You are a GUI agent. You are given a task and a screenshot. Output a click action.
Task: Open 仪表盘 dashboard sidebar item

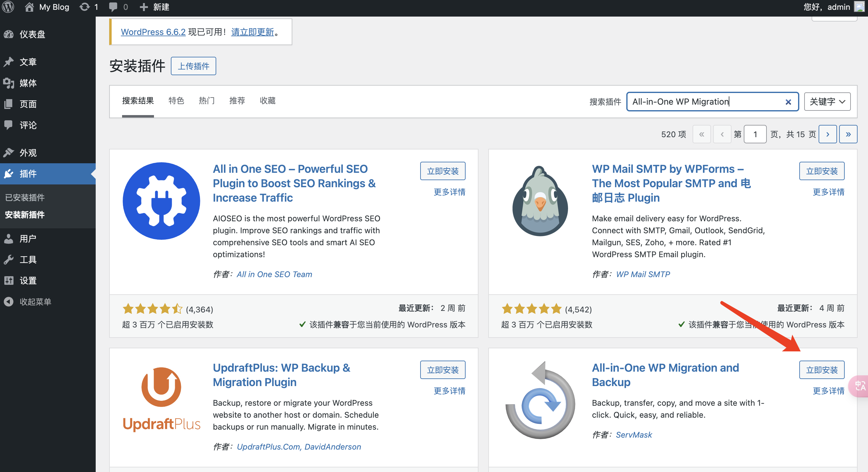click(48, 34)
